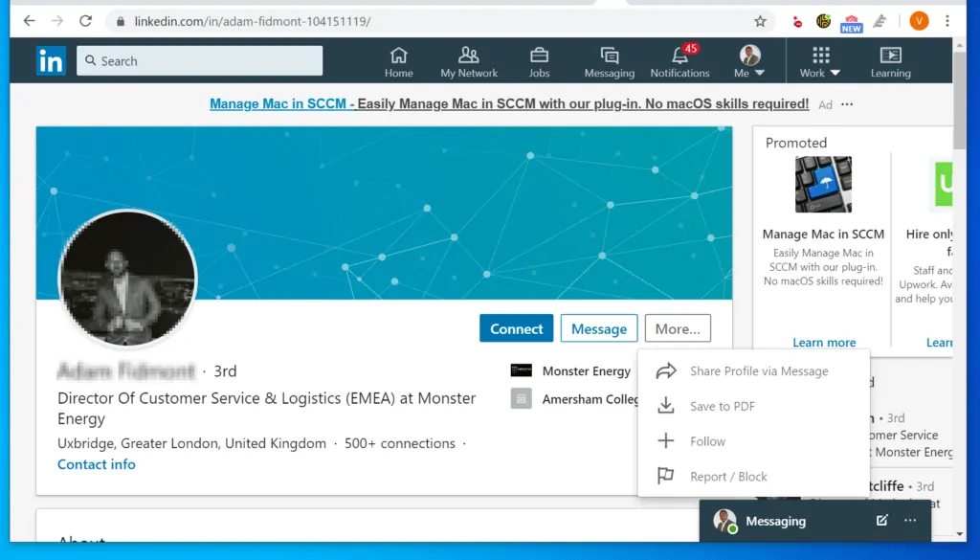Click Learn more under Manage Mac ad
980x560 pixels.
pyautogui.click(x=824, y=343)
